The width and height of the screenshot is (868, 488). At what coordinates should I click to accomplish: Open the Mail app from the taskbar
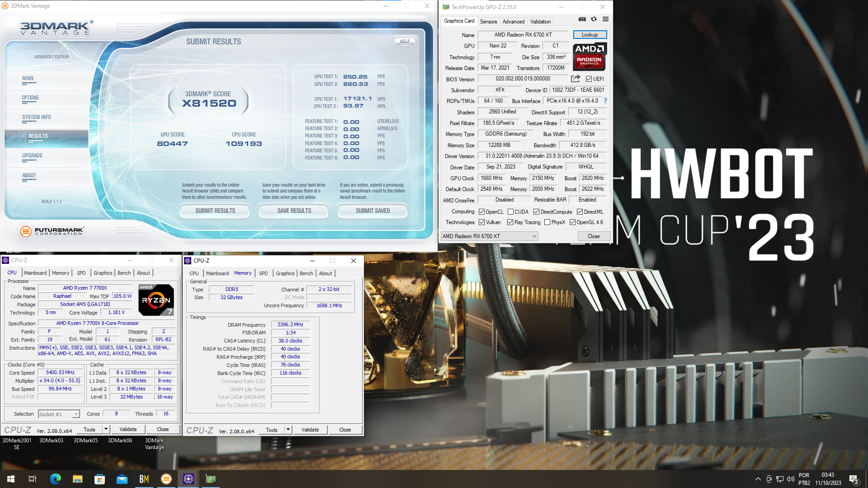tap(122, 479)
